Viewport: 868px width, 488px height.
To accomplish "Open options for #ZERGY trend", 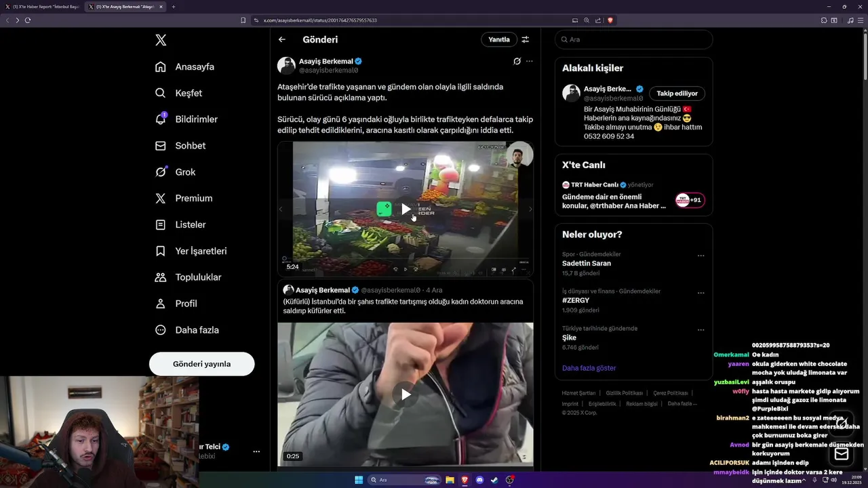I will point(701,293).
